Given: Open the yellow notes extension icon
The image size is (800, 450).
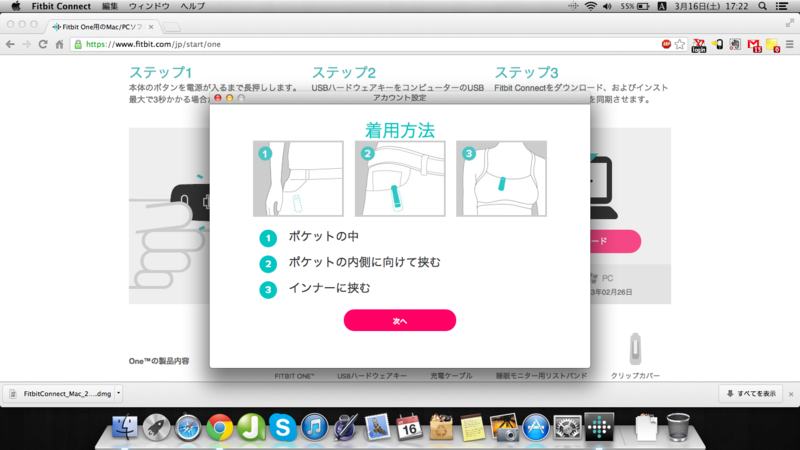Looking at the screenshot, I should (772, 45).
